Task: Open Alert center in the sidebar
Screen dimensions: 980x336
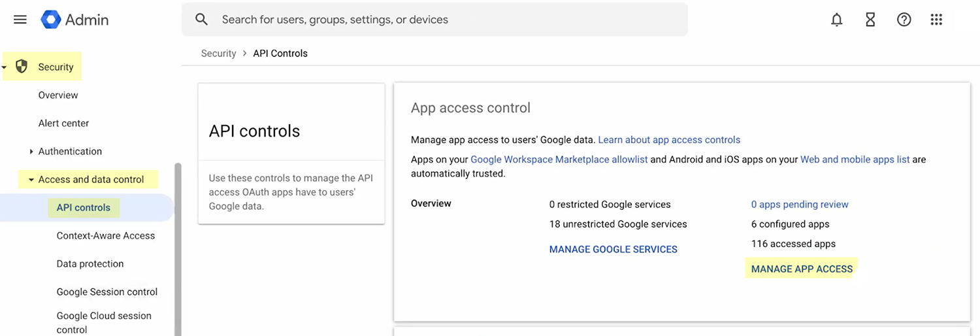Action: tap(63, 124)
